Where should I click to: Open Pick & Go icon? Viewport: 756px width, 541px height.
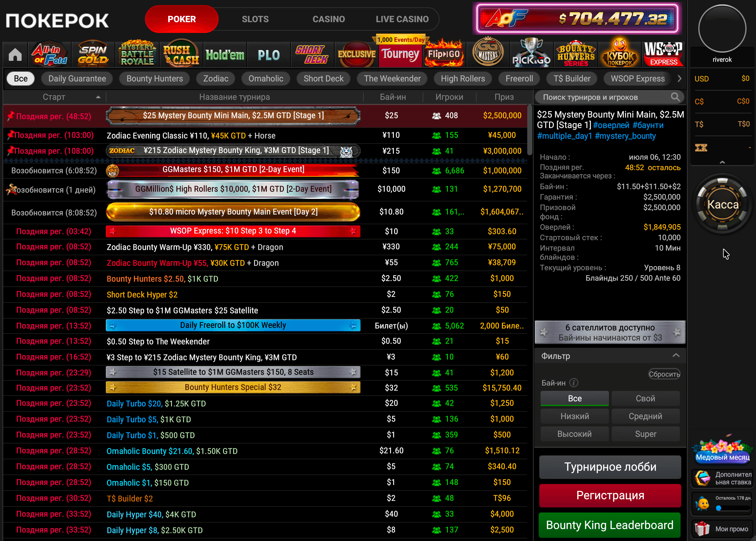(531, 54)
